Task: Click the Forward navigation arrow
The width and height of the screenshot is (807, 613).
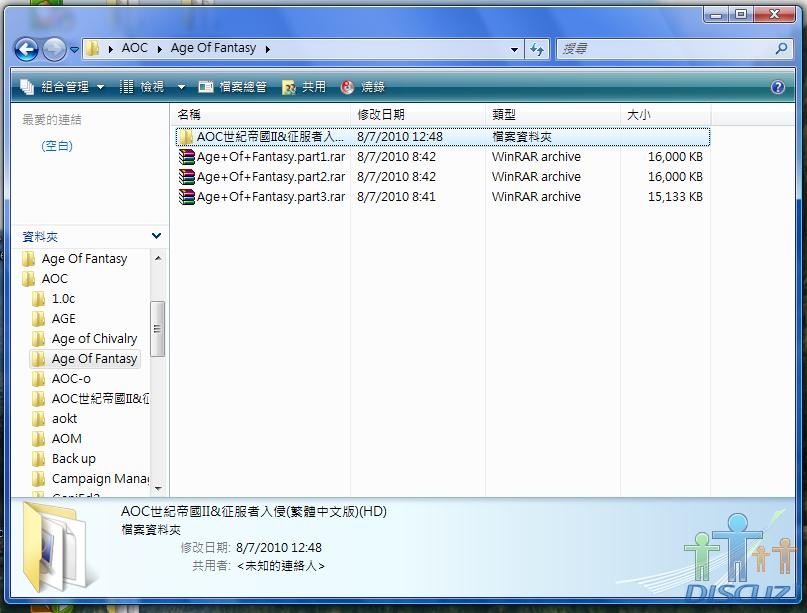Action: (x=54, y=49)
